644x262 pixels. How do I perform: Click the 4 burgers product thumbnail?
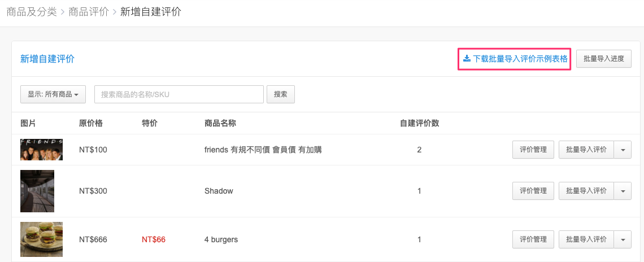tap(41, 239)
